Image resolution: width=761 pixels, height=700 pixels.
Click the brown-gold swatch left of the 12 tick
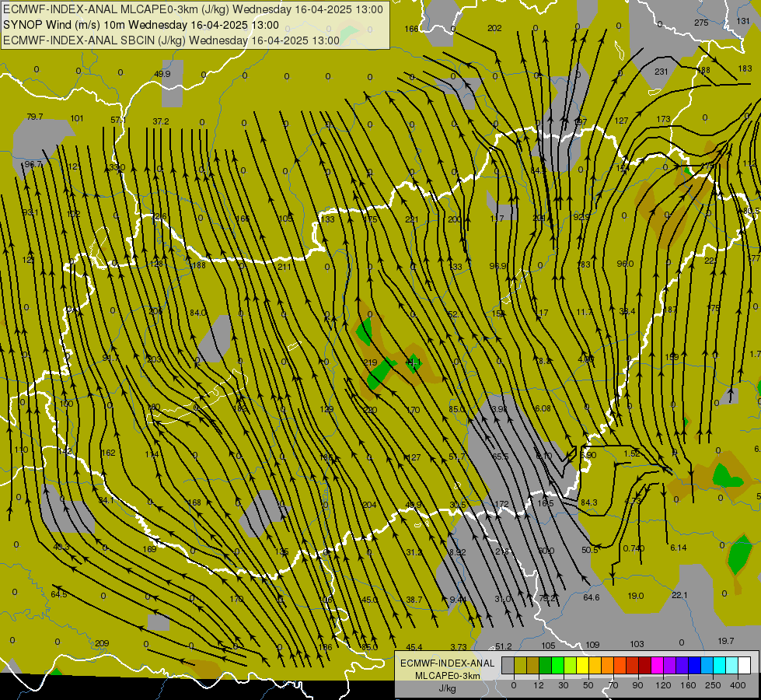(x=533, y=665)
